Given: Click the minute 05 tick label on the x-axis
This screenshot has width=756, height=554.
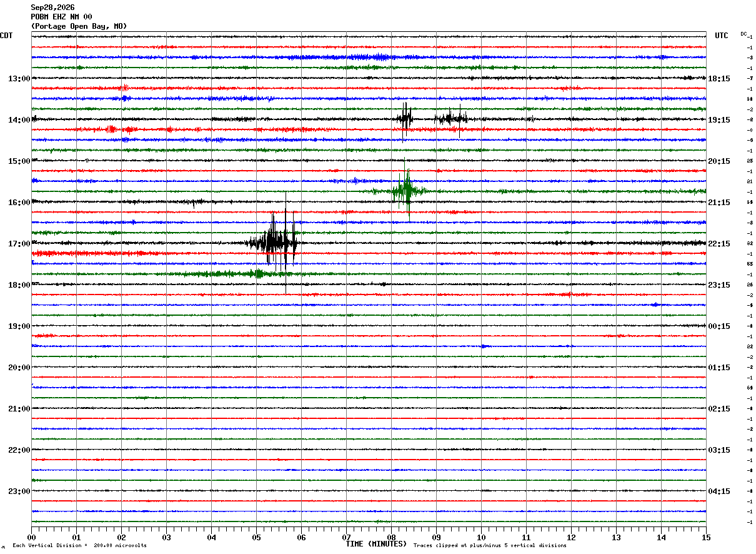Looking at the screenshot, I should 256,537.
